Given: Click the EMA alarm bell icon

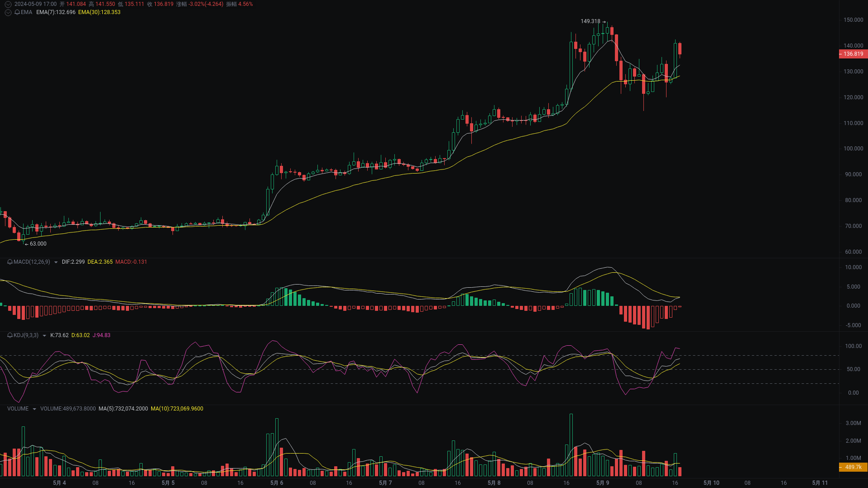Looking at the screenshot, I should tap(17, 13).
